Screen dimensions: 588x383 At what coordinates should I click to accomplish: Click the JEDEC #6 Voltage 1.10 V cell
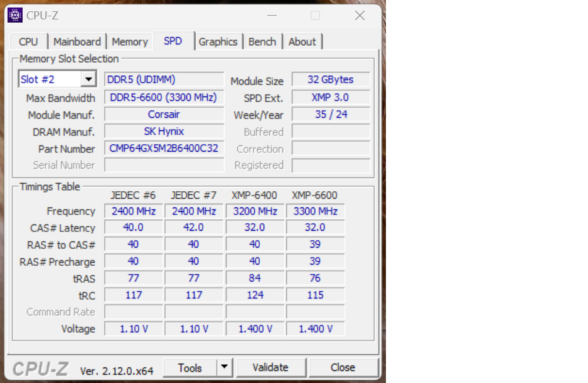(134, 328)
